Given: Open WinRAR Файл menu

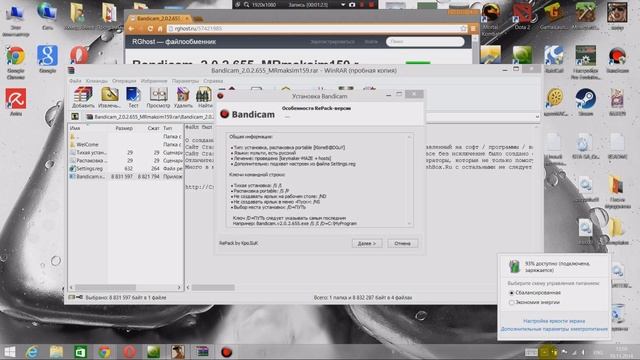Looking at the screenshot, I should (x=75, y=81).
